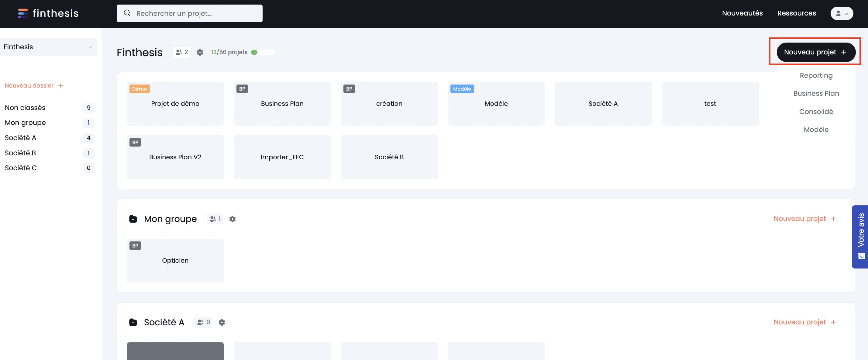Click the 13/50 projets progress bar

coord(263,52)
